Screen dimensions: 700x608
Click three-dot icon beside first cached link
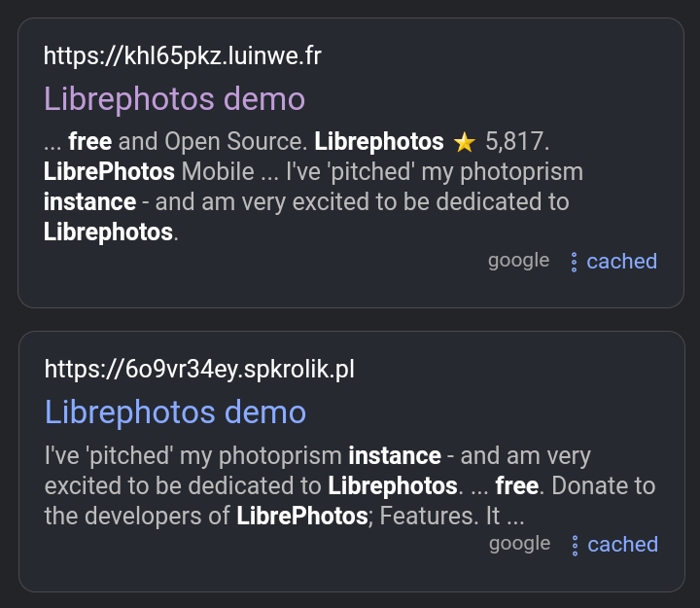pyautogui.click(x=574, y=262)
